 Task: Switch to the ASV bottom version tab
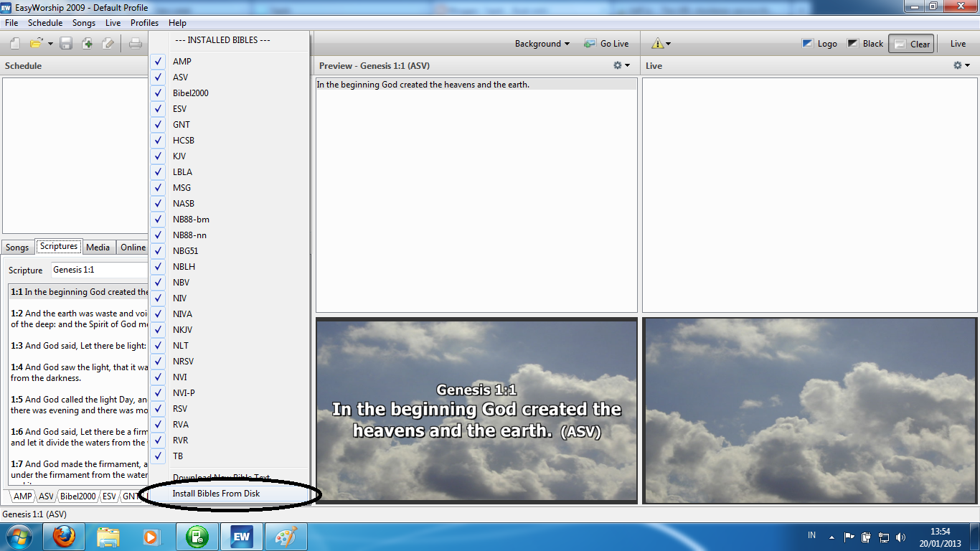coord(46,496)
